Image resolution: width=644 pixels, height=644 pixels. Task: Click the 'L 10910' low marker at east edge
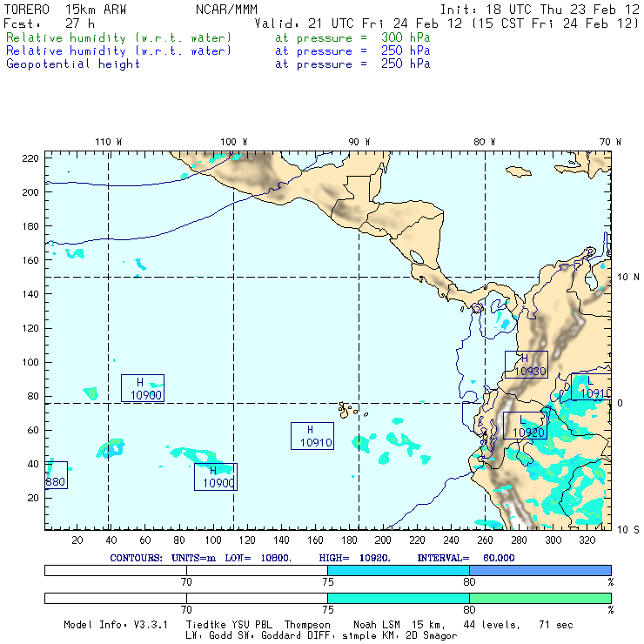pos(591,387)
